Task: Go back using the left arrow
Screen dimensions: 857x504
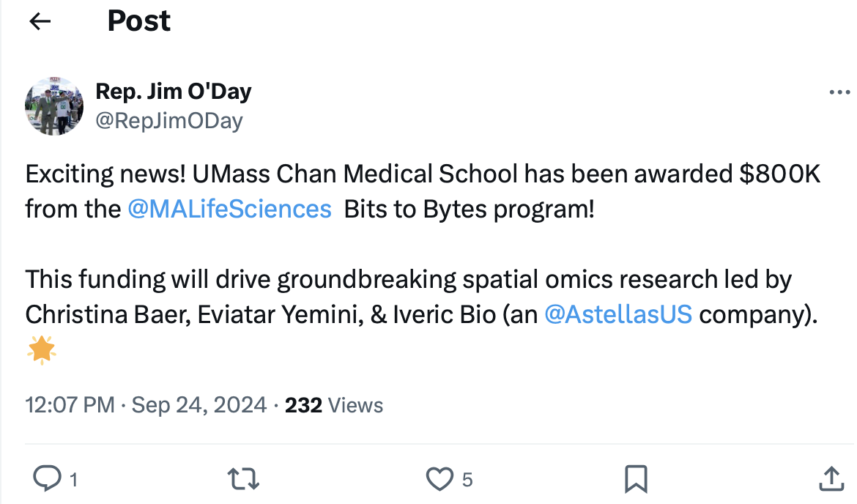Action: (x=40, y=21)
